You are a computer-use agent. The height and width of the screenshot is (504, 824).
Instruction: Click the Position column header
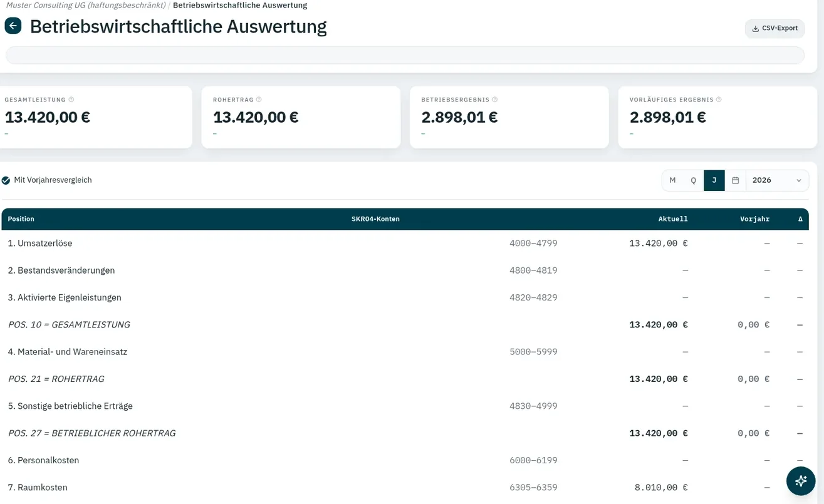[x=21, y=219]
